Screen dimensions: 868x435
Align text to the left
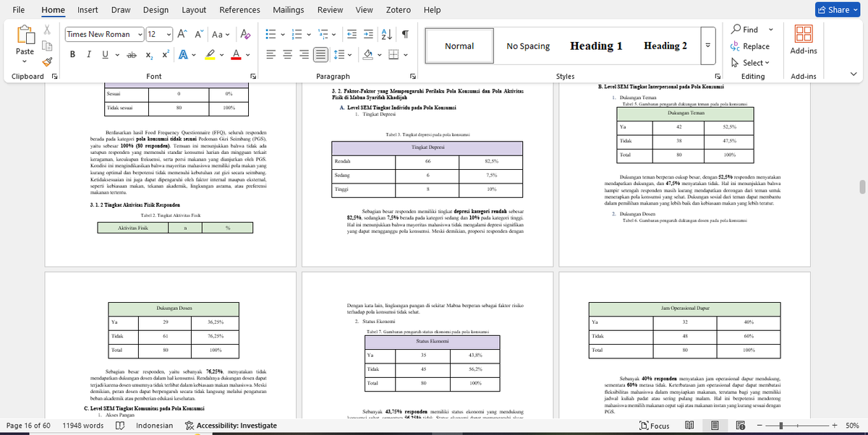pyautogui.click(x=271, y=55)
